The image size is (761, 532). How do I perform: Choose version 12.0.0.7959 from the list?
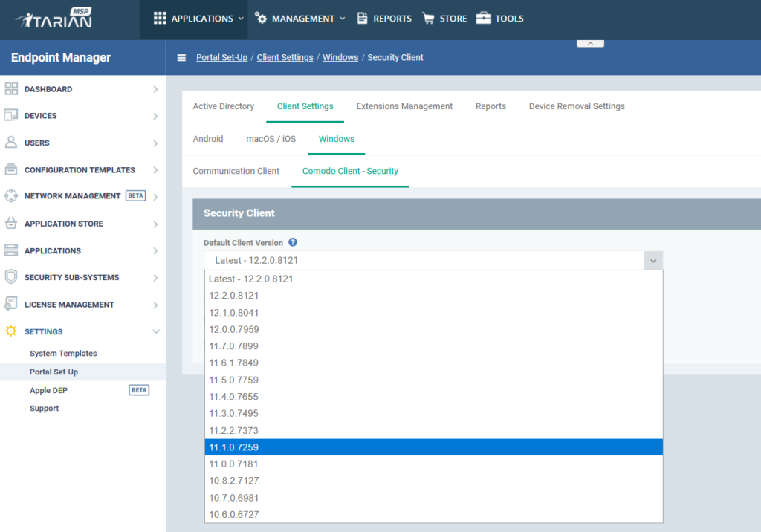(x=434, y=329)
